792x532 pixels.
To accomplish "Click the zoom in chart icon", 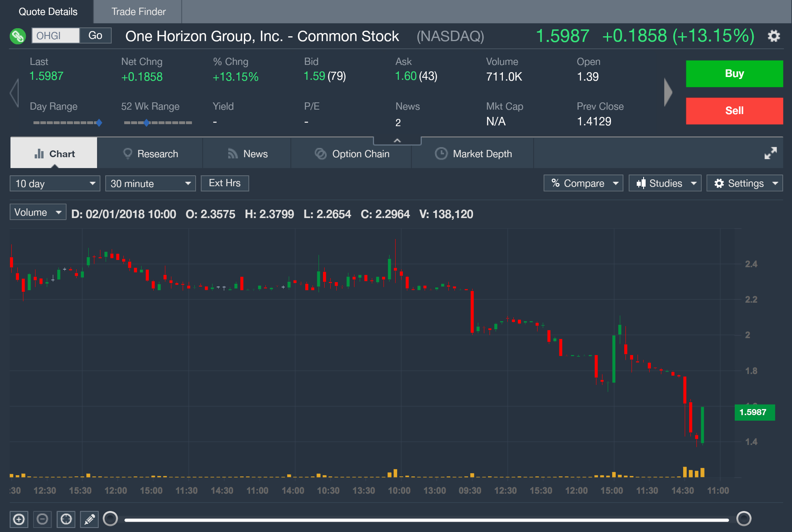I will pos(19,519).
